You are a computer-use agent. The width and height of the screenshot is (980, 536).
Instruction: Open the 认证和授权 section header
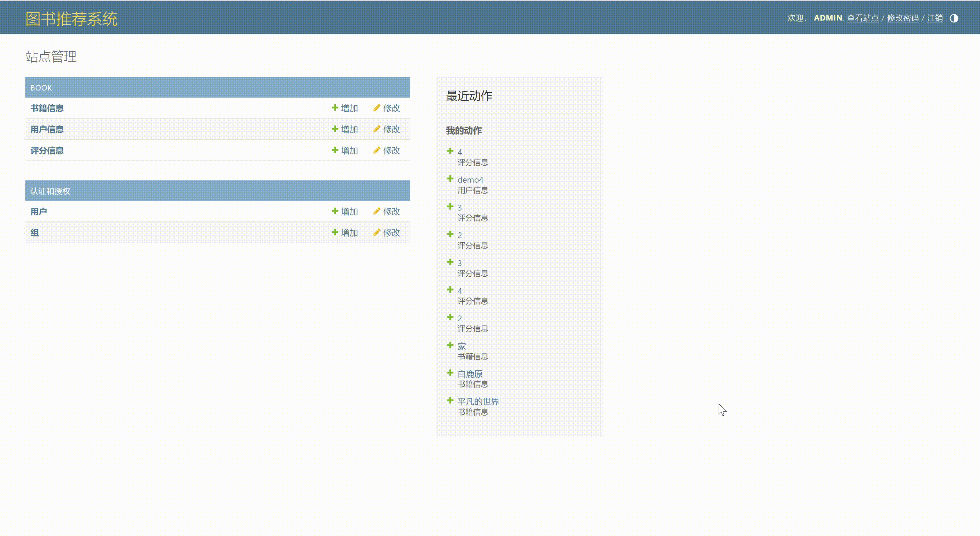[x=50, y=191]
